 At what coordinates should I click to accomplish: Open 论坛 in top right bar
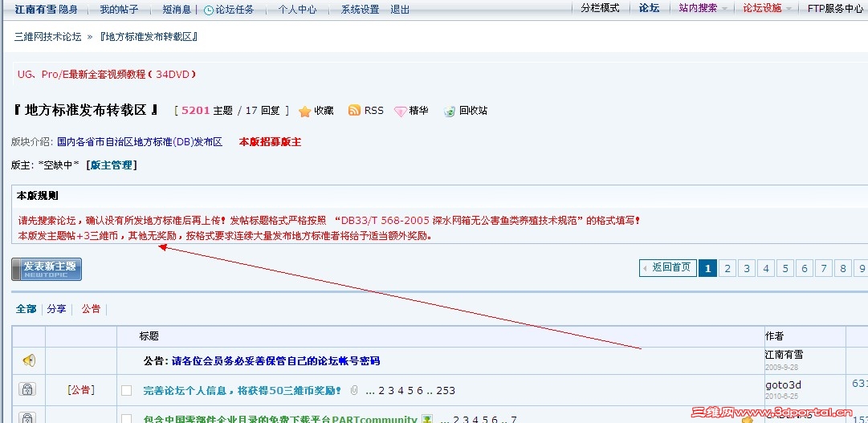pyautogui.click(x=650, y=8)
